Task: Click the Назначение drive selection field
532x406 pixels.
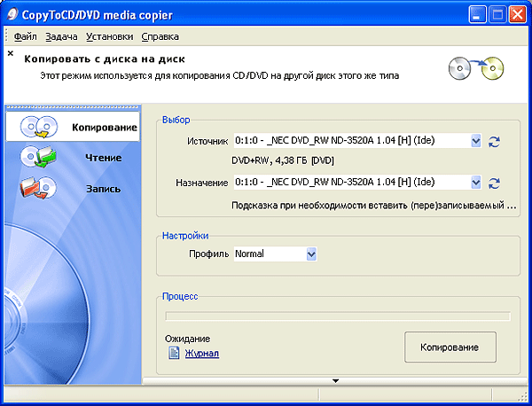Action: point(357,183)
